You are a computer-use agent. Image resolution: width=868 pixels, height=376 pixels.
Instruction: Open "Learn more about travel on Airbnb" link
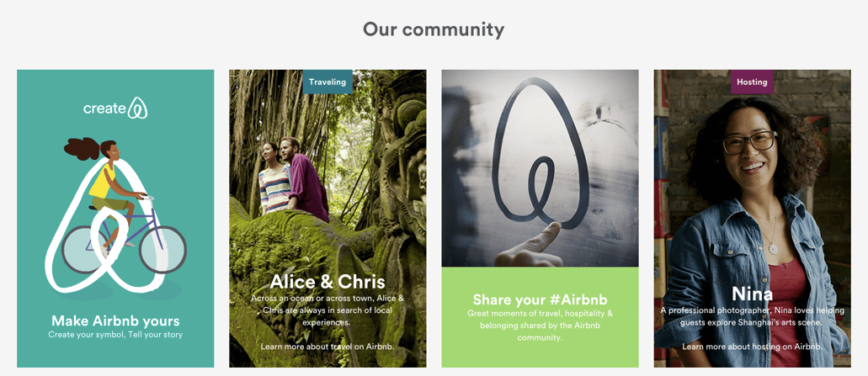327,347
